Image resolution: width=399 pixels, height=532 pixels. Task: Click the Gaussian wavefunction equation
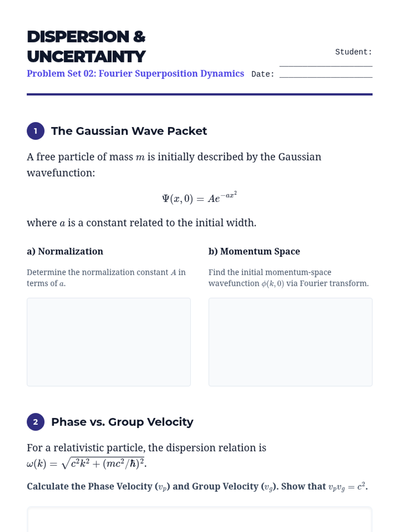coord(199,198)
